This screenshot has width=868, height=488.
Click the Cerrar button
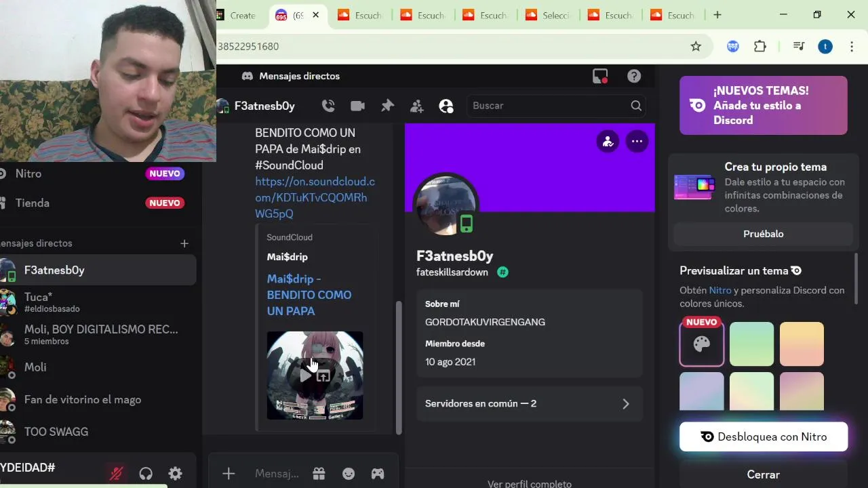(x=764, y=474)
